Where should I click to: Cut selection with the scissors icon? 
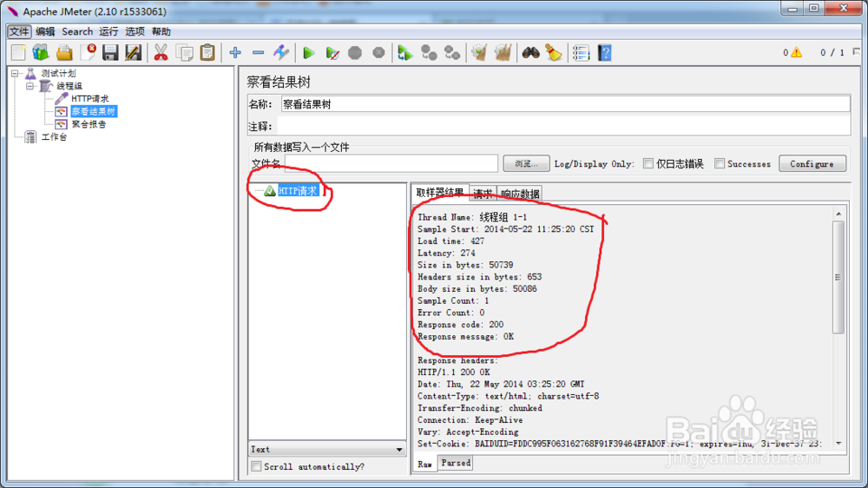161,53
